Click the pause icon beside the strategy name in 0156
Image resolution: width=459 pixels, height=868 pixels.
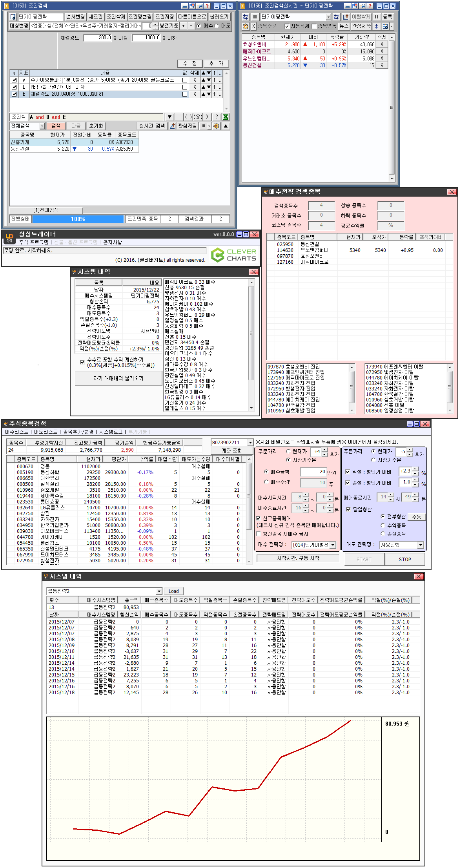click(x=255, y=17)
